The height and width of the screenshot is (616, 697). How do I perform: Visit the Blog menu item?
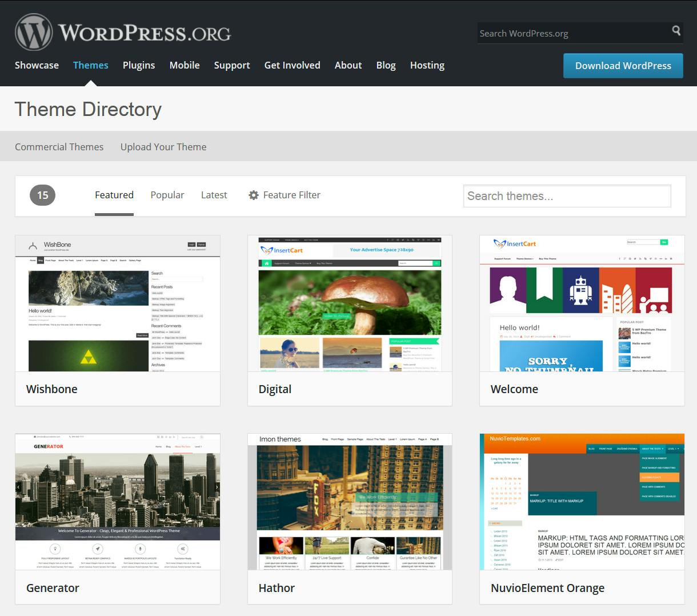[386, 65]
